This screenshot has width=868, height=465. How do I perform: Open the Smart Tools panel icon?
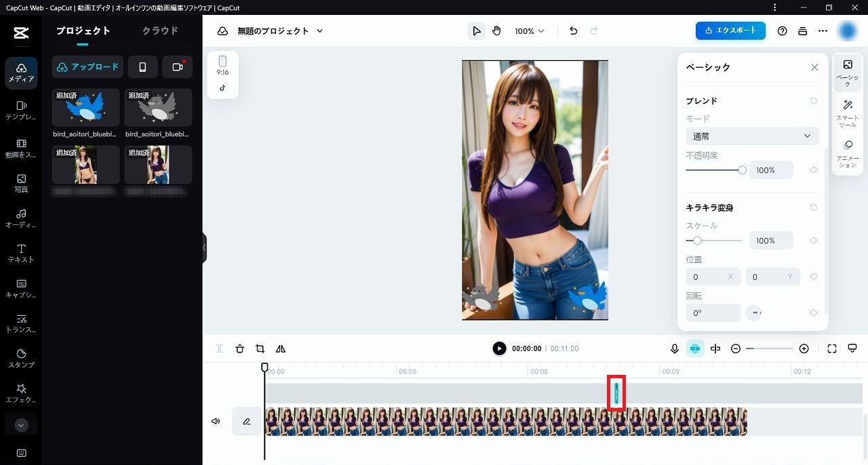(848, 111)
